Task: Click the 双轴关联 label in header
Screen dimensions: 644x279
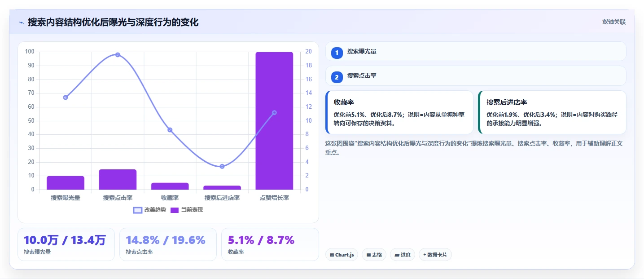Action: point(614,22)
